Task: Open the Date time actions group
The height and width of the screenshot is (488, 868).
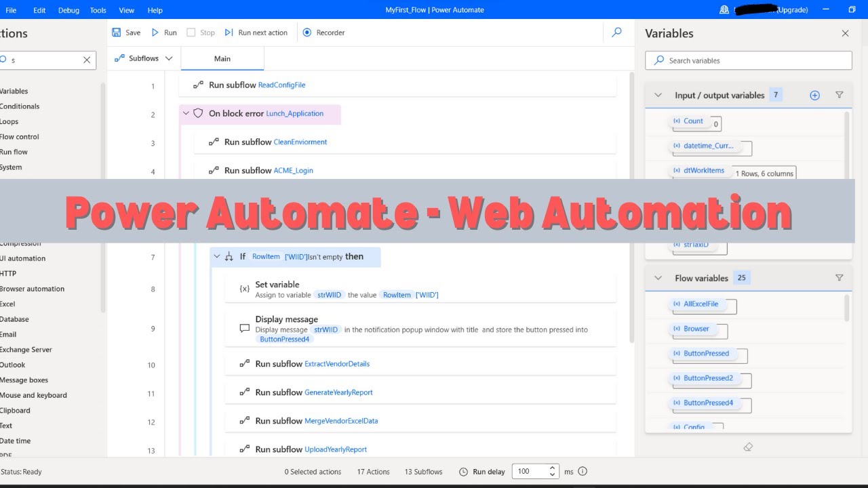Action: (15, 441)
